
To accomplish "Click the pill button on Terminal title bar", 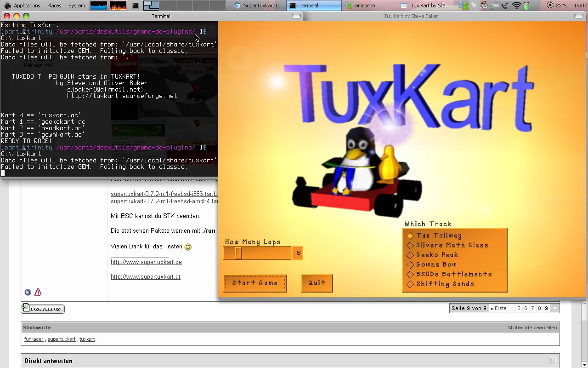I will pos(296,16).
